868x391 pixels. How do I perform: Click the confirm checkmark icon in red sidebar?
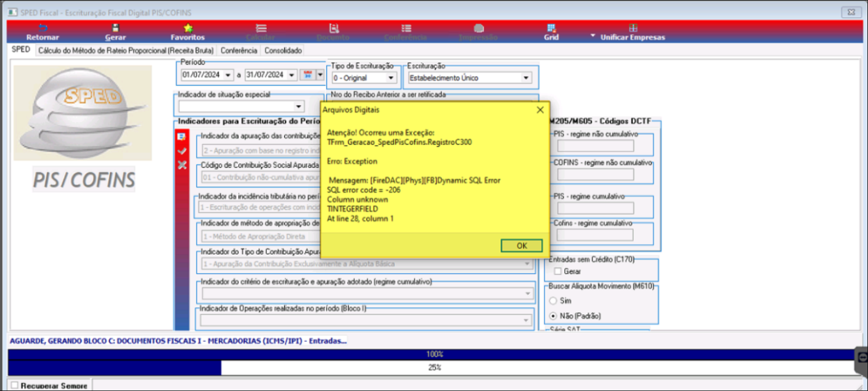[x=182, y=150]
